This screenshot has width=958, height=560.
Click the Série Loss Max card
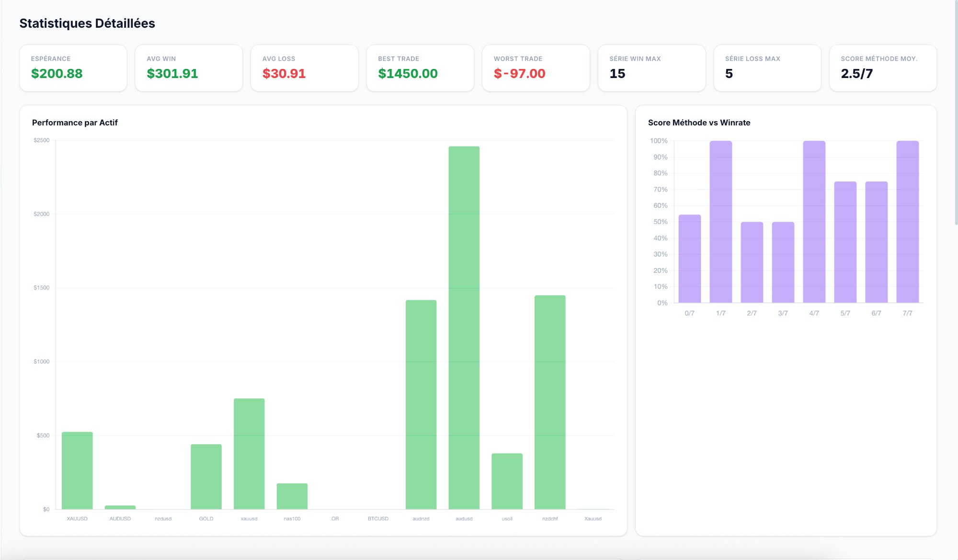(767, 68)
